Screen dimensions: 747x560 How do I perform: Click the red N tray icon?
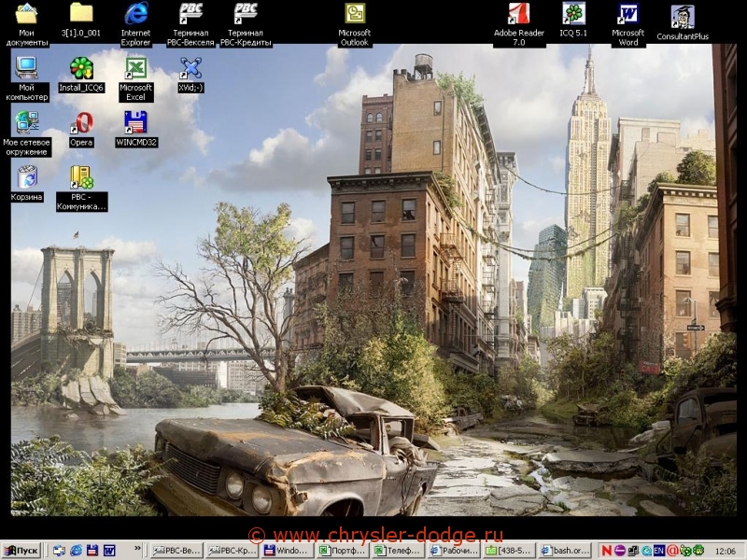(606, 551)
